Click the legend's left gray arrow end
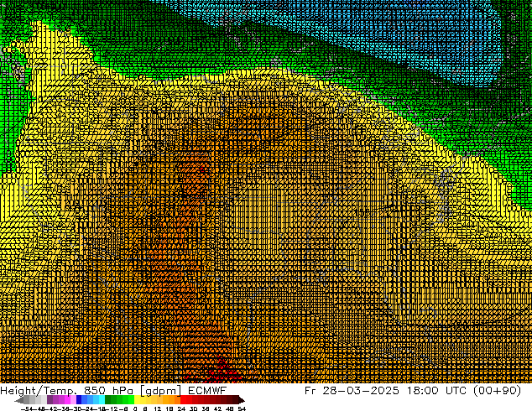The height and width of the screenshot is (411, 532). [19, 400]
